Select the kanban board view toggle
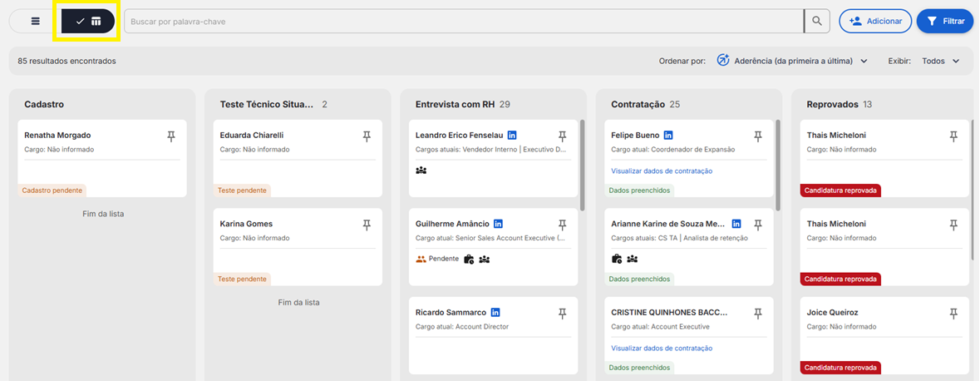980x381 pixels. pos(87,22)
